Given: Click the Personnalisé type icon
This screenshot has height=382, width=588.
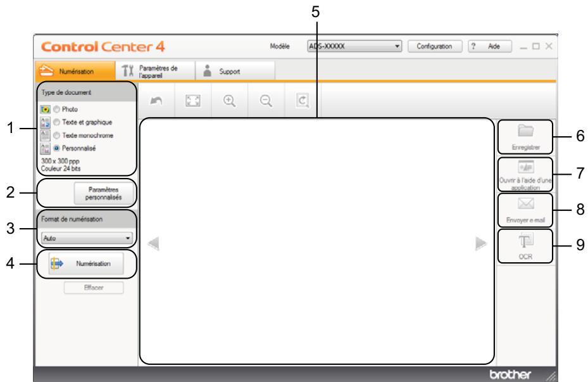Looking at the screenshot, I should click(45, 149).
